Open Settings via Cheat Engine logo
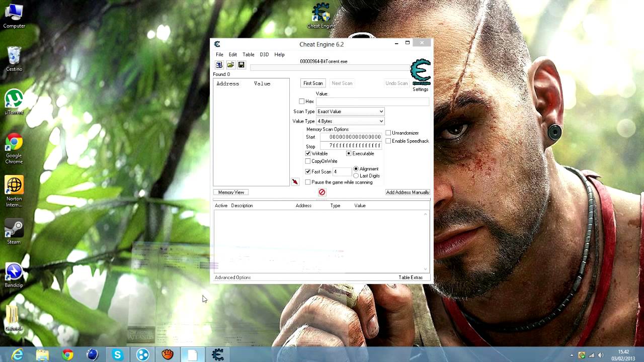Image resolution: width=644 pixels, height=362 pixels. click(421, 72)
